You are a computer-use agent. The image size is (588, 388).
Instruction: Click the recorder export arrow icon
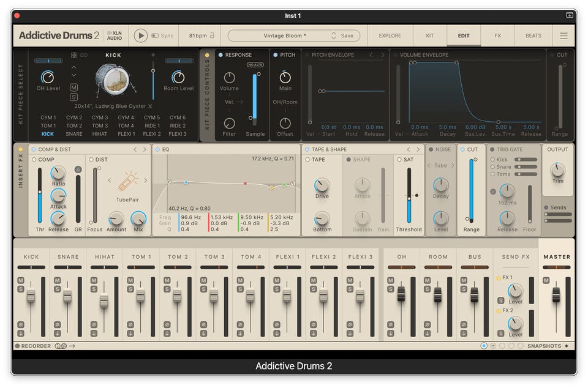pyautogui.click(x=72, y=346)
